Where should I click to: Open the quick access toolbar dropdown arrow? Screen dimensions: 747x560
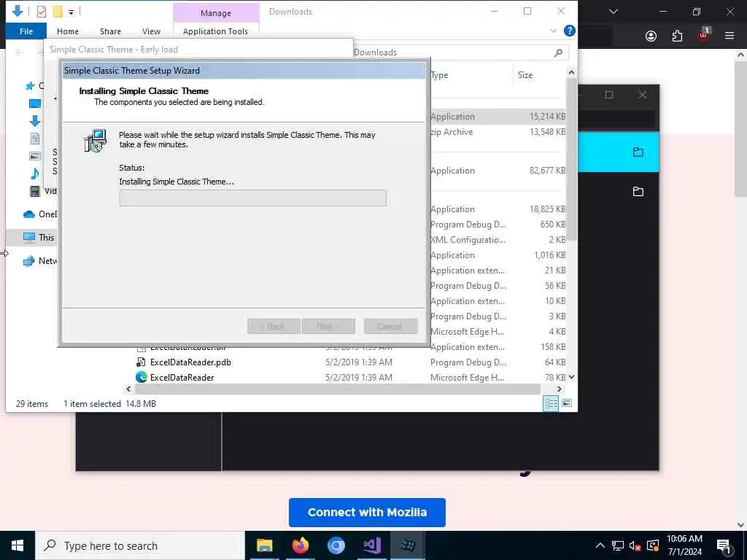[x=71, y=12]
